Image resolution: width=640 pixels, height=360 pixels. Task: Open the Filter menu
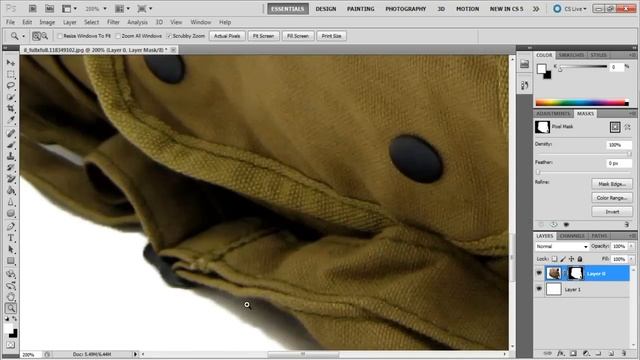click(x=113, y=22)
